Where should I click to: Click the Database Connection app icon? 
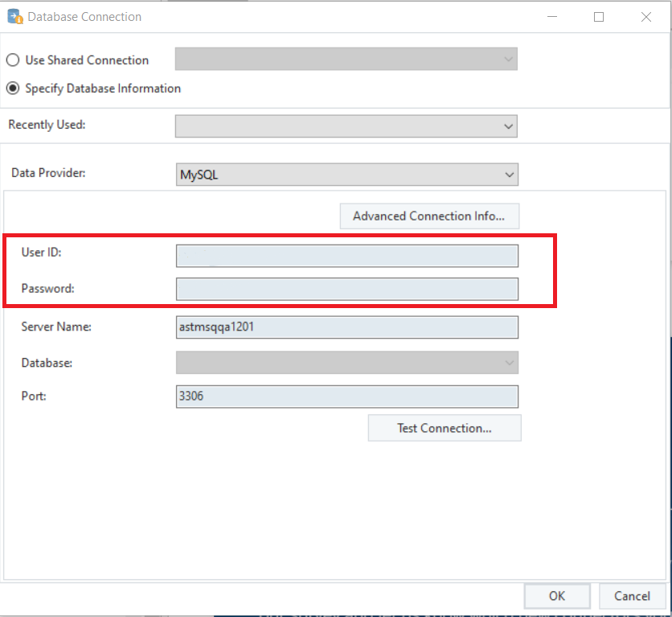click(x=14, y=16)
